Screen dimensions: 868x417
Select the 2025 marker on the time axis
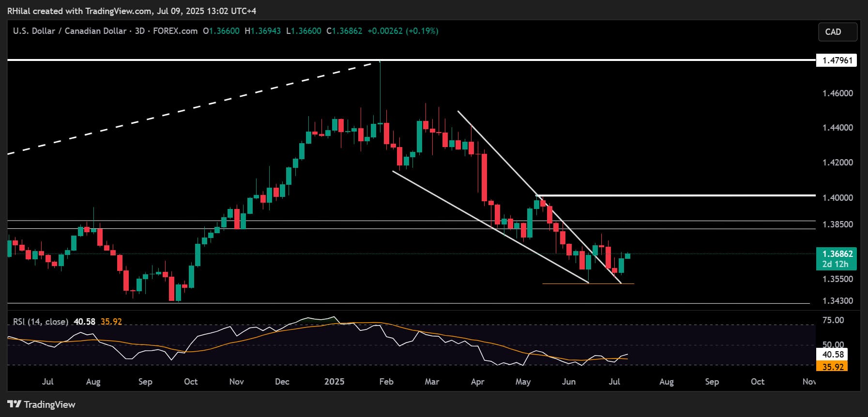[334, 382]
